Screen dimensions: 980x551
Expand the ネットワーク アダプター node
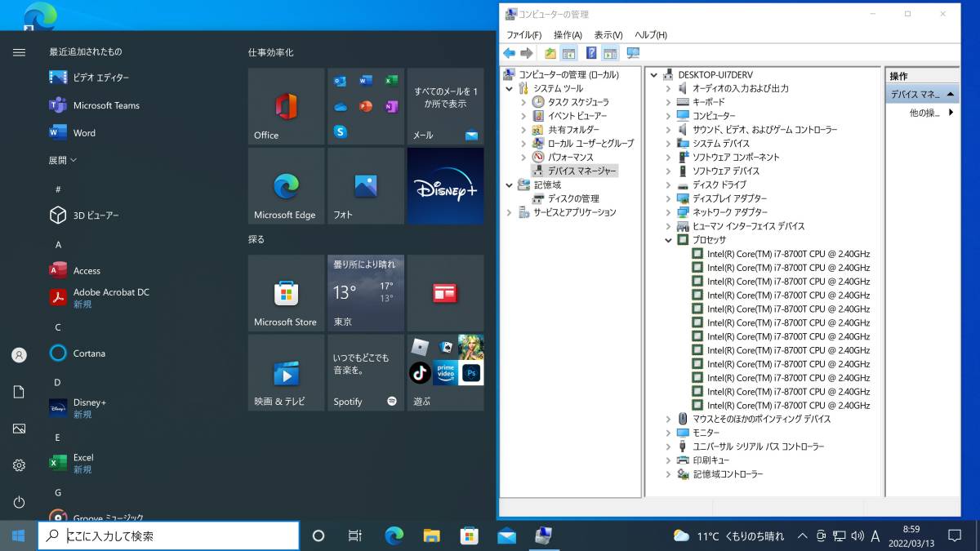tap(669, 212)
